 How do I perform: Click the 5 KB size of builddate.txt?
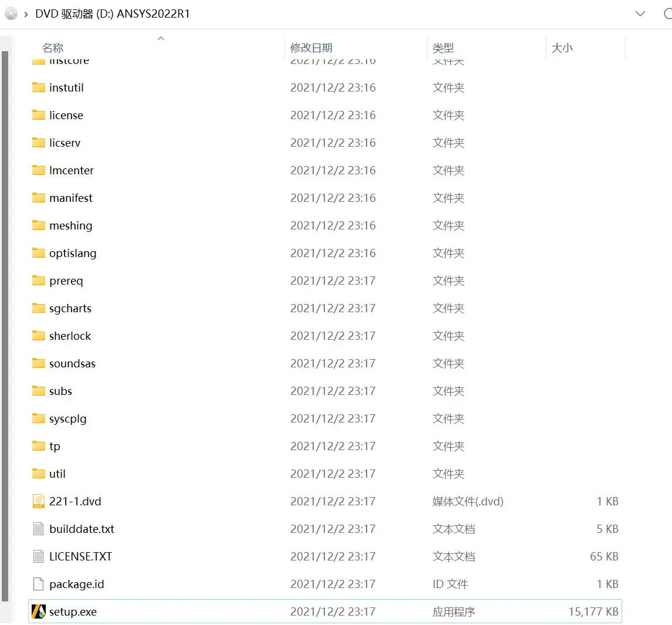[x=607, y=529]
